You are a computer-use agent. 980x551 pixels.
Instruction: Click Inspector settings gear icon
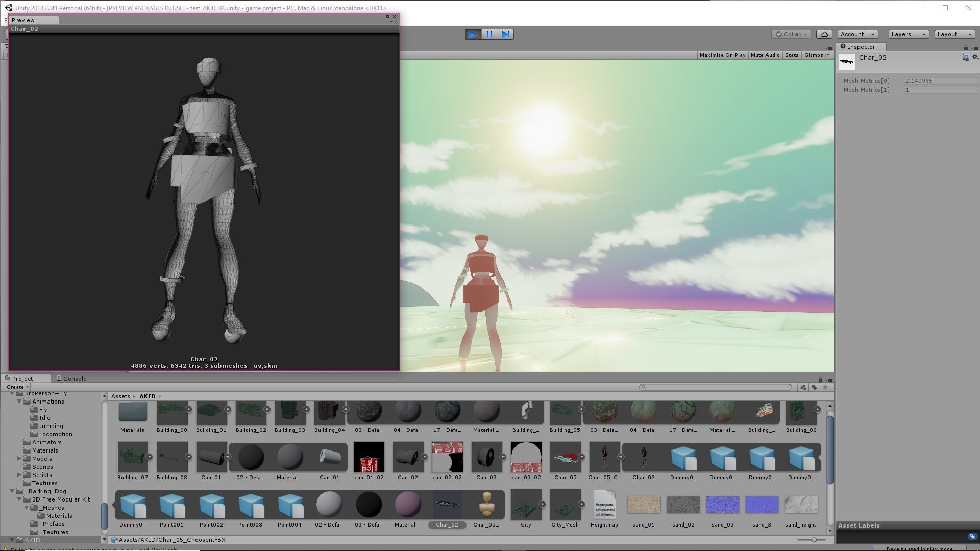(974, 57)
